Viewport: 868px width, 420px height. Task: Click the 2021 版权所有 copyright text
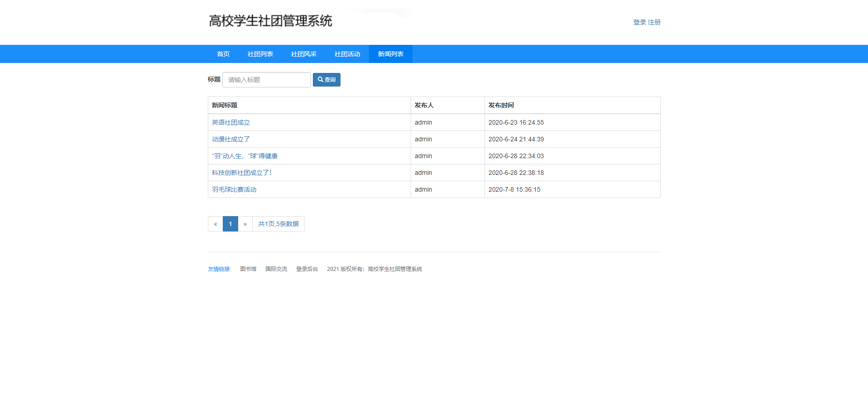374,269
